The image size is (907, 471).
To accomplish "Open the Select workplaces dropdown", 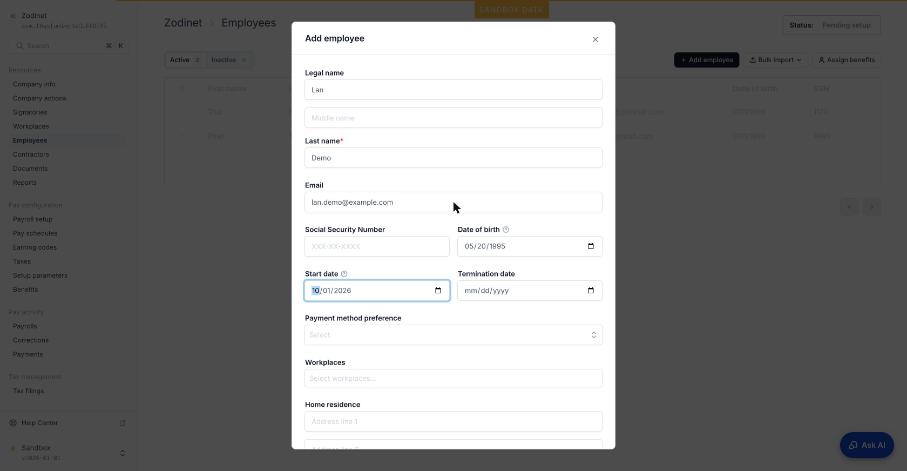I will click(454, 378).
